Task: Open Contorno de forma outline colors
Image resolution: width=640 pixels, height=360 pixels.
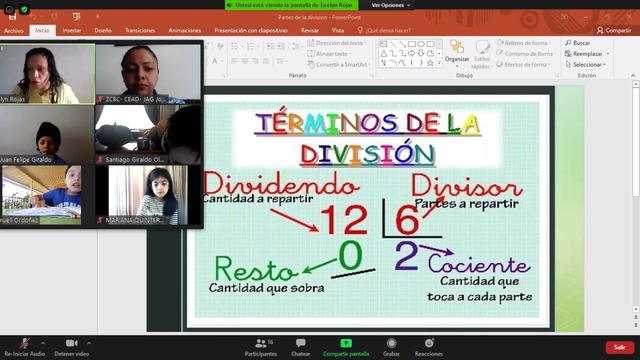Action: (527, 54)
